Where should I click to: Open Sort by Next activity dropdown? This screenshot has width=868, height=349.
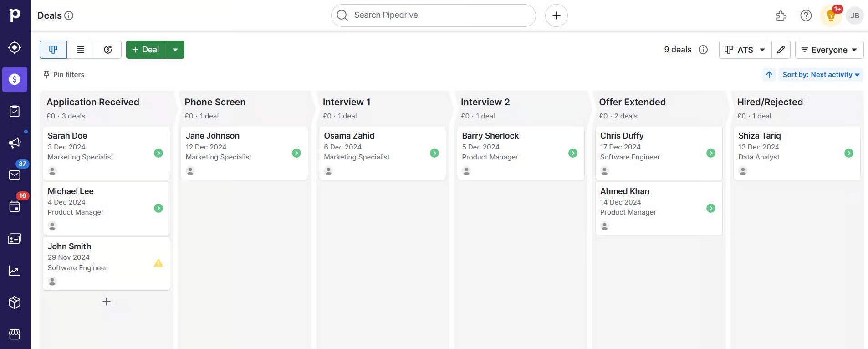coord(821,75)
